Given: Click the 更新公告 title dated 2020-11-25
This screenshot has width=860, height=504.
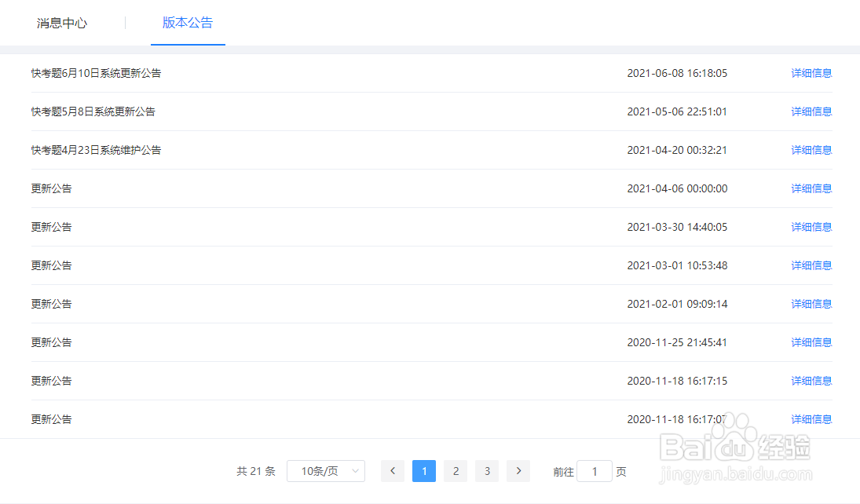Looking at the screenshot, I should [52, 342].
